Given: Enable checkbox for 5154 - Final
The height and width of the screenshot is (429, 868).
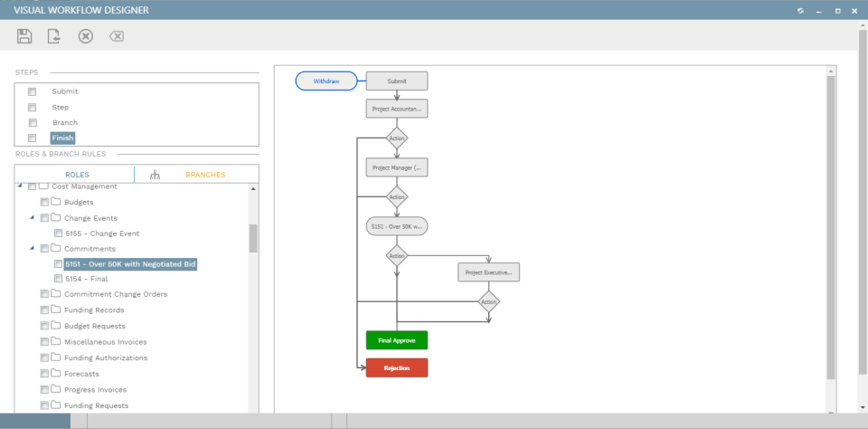Looking at the screenshot, I should 58,279.
